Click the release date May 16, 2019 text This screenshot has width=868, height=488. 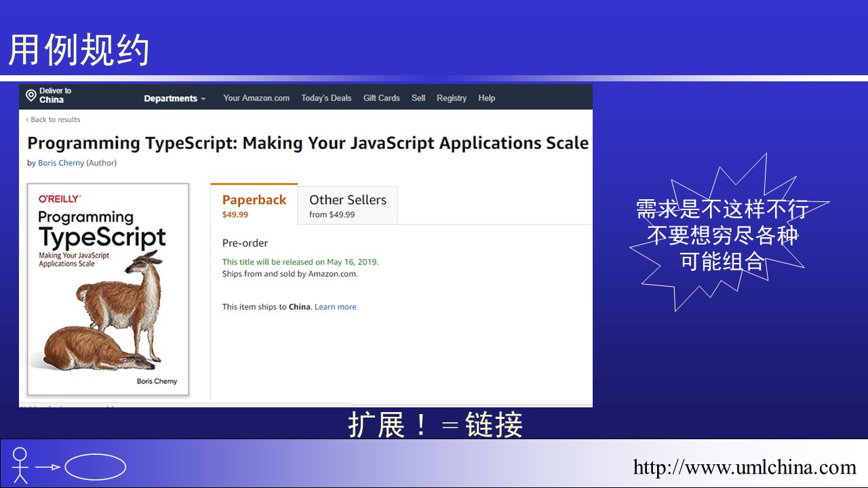300,262
